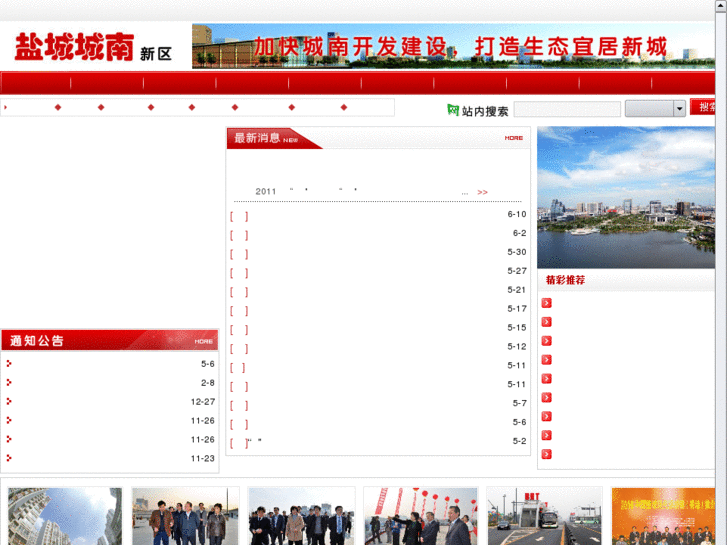Click the 5-2 date in the news list

tap(519, 441)
